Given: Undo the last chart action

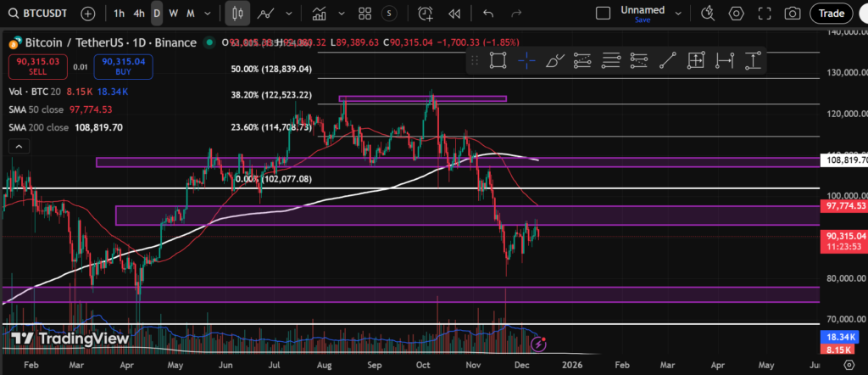Looking at the screenshot, I should coord(487,14).
